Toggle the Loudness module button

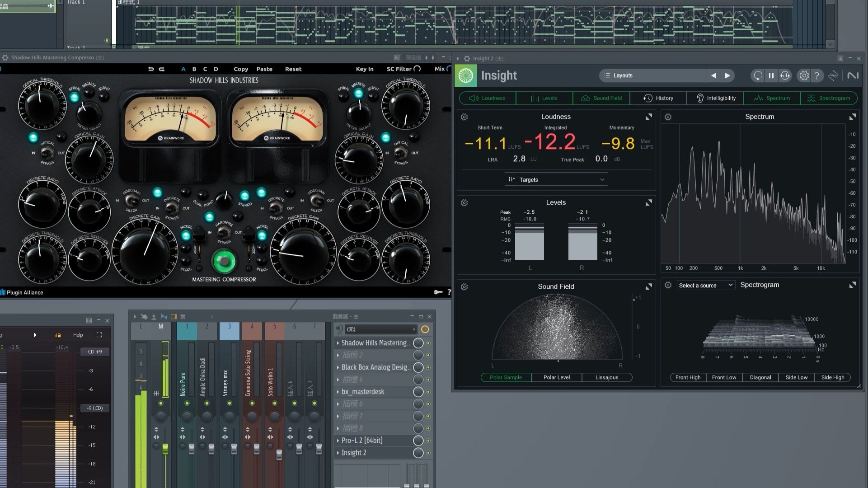coord(488,98)
